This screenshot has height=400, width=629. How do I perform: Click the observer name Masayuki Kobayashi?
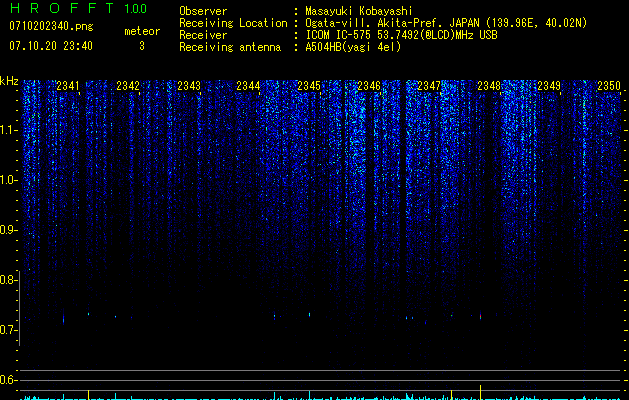[x=358, y=11]
